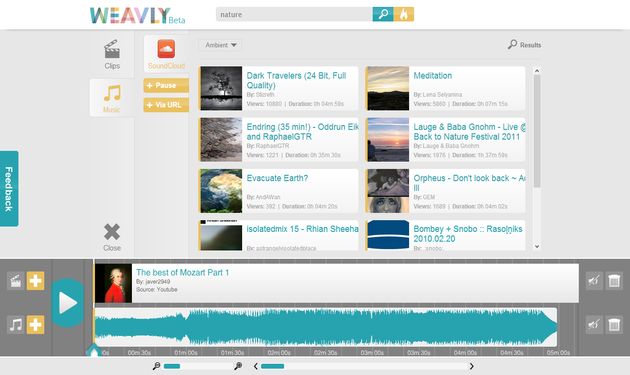Open Orpheus - Don't look back track
The image size is (630, 375).
pyautogui.click(x=469, y=183)
